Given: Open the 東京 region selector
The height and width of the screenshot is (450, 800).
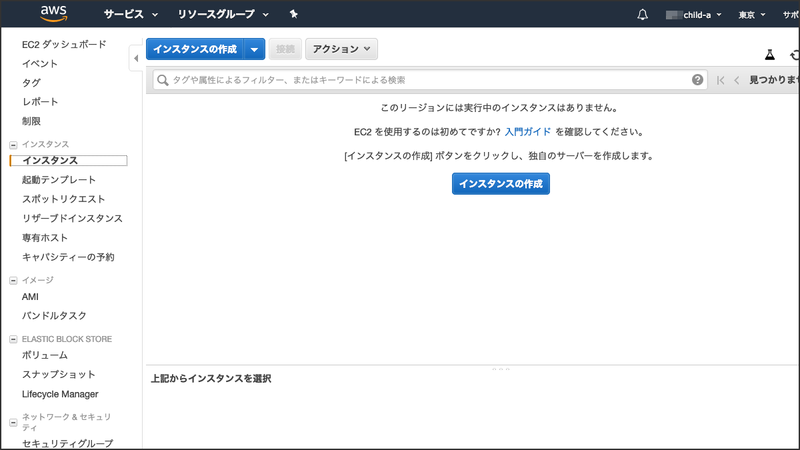Looking at the screenshot, I should pyautogui.click(x=752, y=15).
